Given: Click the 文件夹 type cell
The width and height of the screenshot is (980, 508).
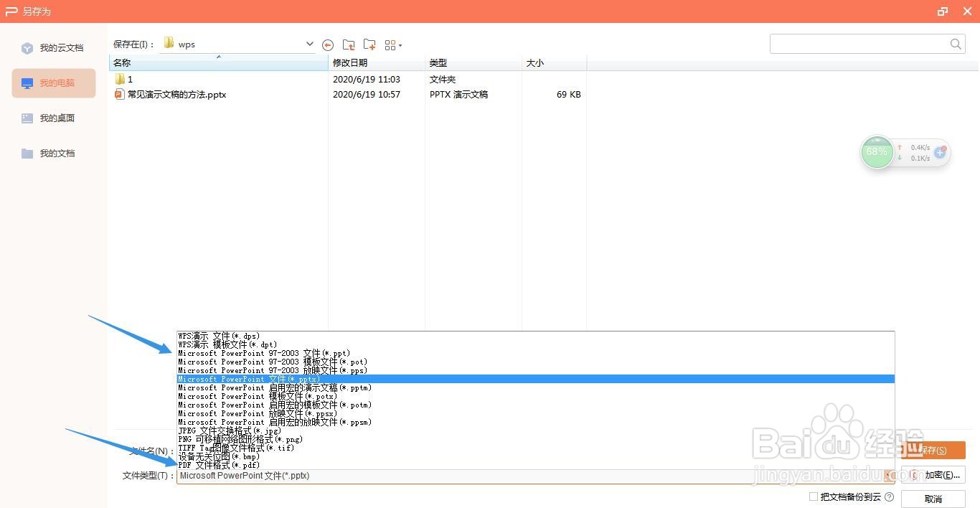Looking at the screenshot, I should point(443,80).
